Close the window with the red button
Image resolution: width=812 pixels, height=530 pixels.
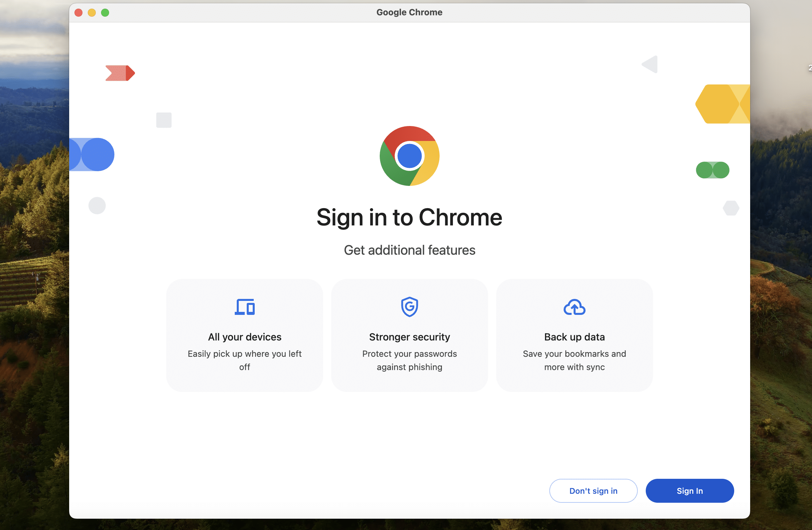point(78,13)
